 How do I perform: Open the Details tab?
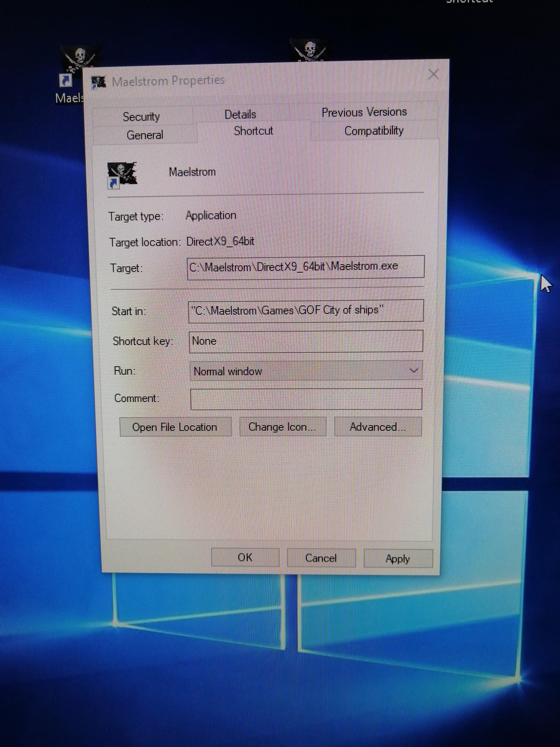point(240,115)
